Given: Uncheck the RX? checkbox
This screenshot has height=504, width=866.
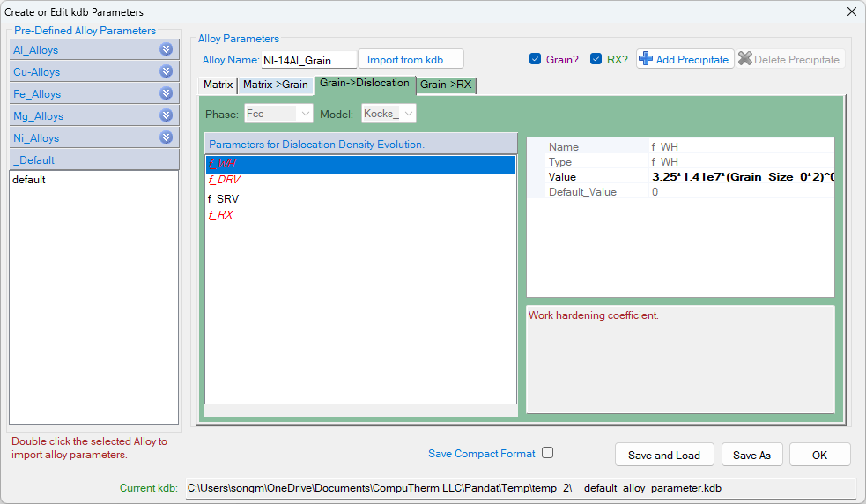Looking at the screenshot, I should [596, 59].
